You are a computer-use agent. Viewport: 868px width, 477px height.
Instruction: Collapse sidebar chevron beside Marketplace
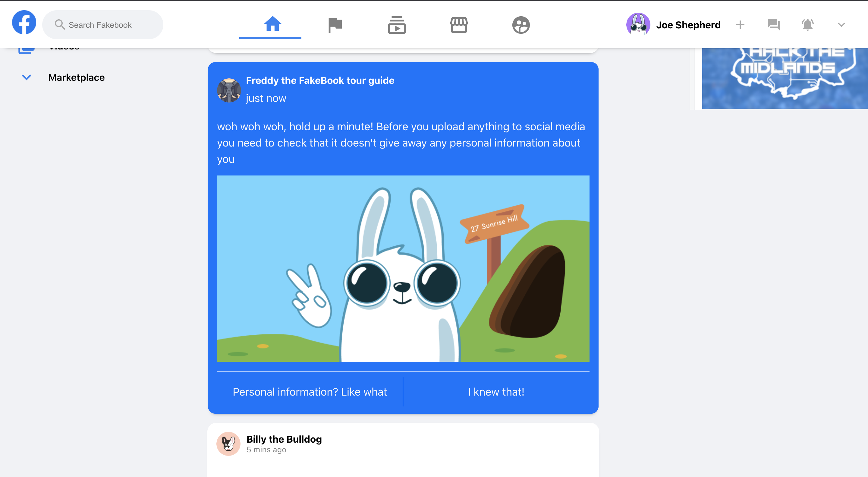click(26, 77)
